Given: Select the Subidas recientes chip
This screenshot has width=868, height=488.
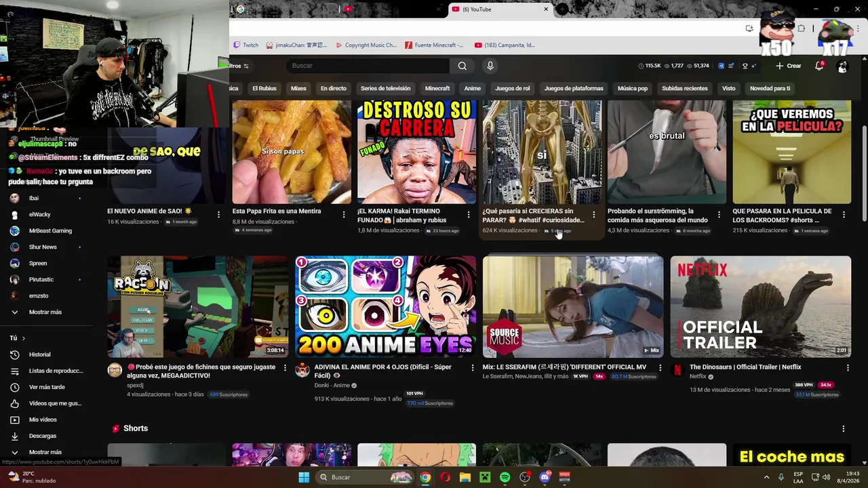Looking at the screenshot, I should (685, 88).
